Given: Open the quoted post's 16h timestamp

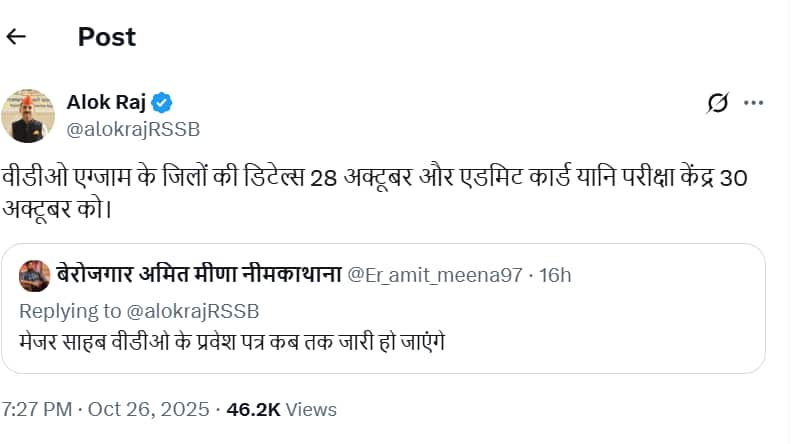Looking at the screenshot, I should tap(554, 275).
